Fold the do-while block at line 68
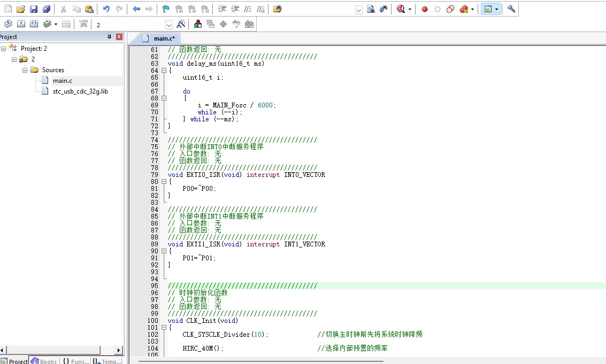This screenshot has width=606, height=364. click(164, 98)
